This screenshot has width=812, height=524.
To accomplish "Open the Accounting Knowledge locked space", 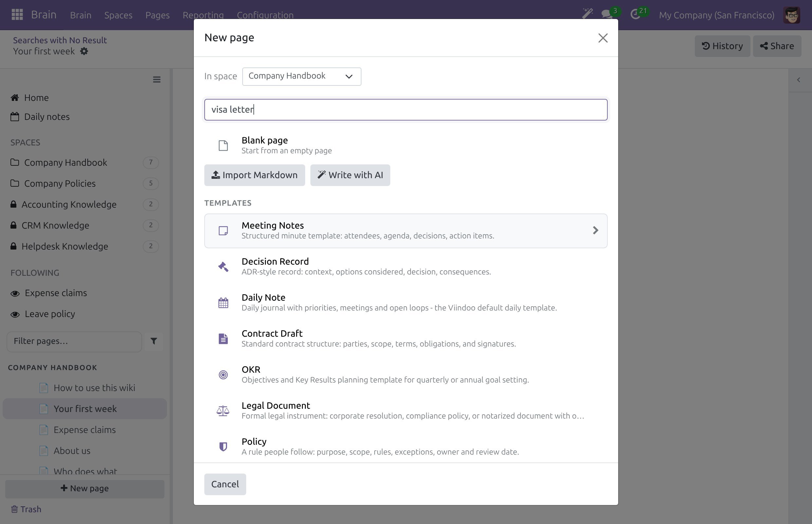I will tap(85, 204).
